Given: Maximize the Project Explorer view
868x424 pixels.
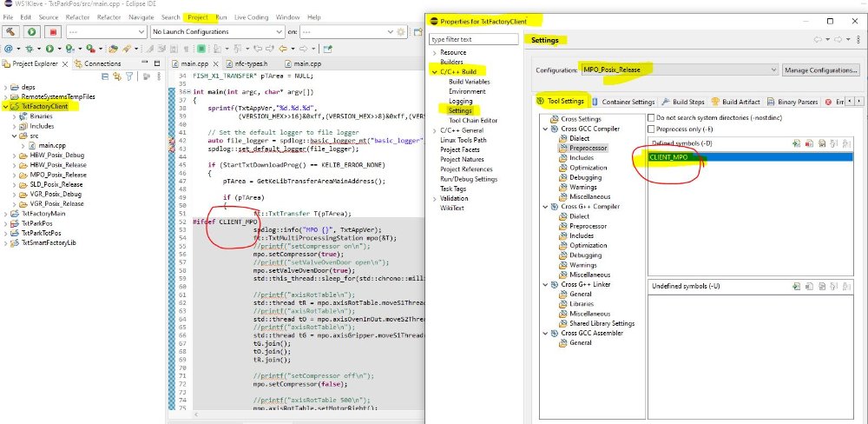Looking at the screenshot, I should tap(157, 63).
